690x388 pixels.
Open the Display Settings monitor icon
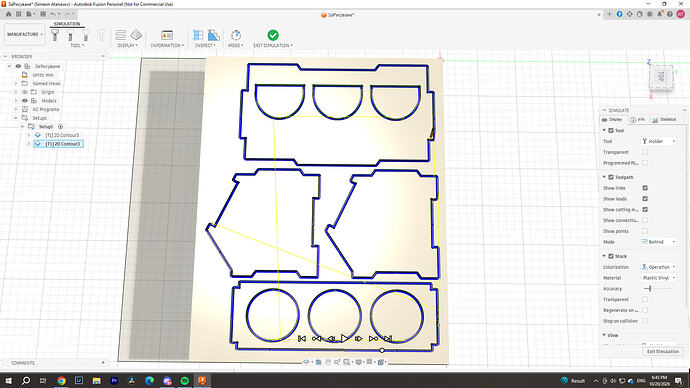click(x=359, y=362)
